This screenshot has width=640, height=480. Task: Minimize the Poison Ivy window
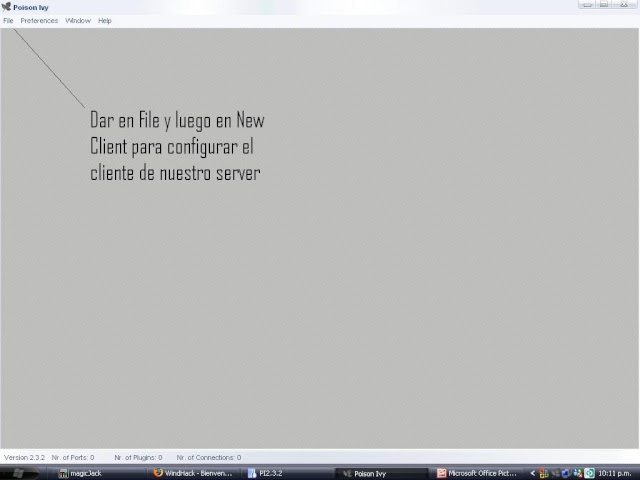coord(587,4)
